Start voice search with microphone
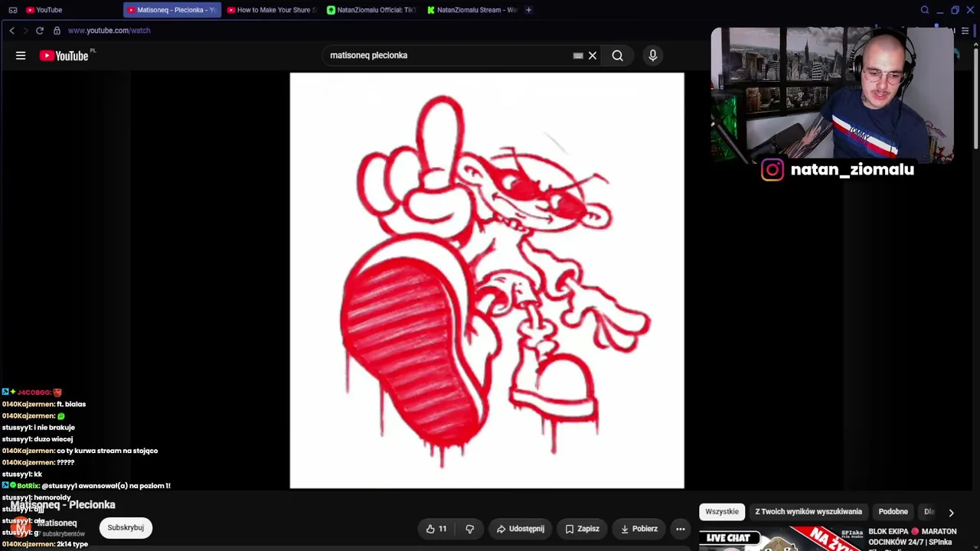 click(652, 55)
